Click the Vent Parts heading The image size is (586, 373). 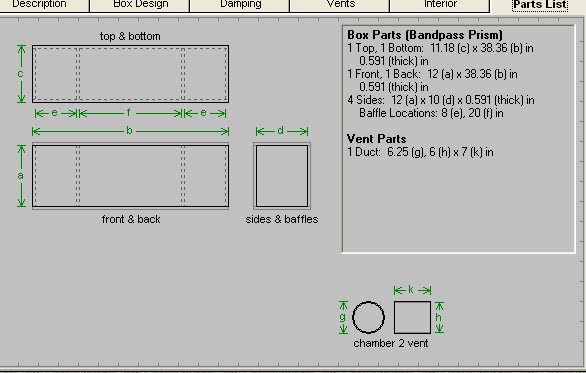[376, 139]
